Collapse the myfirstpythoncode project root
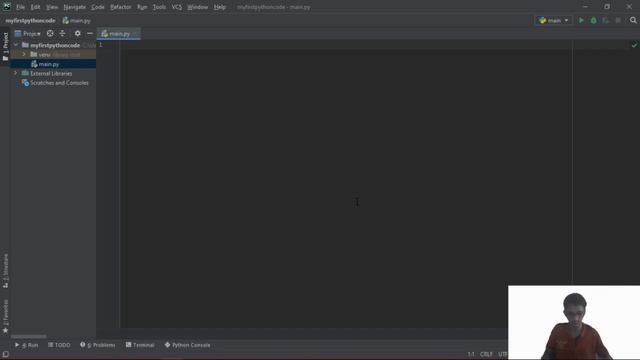This screenshot has height=360, width=640. (16, 45)
